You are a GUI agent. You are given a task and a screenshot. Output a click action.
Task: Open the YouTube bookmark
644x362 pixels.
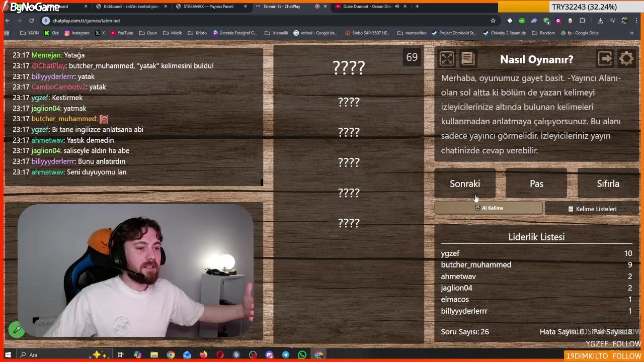point(121,33)
